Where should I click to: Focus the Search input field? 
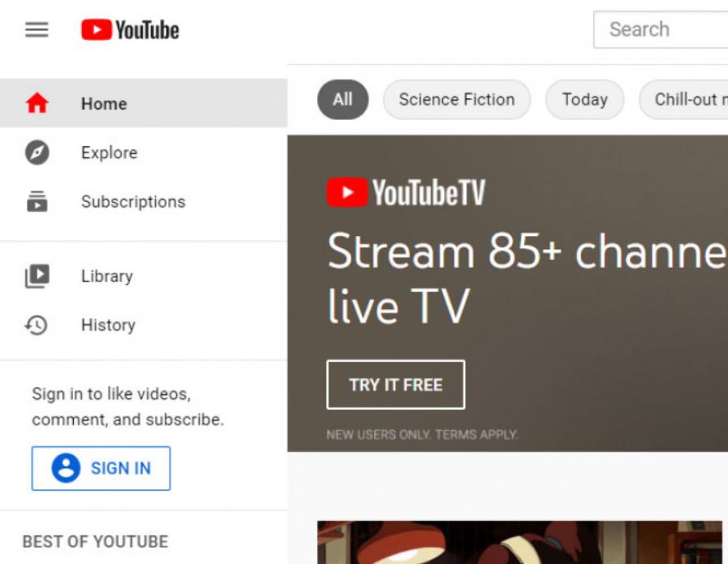pos(661,30)
